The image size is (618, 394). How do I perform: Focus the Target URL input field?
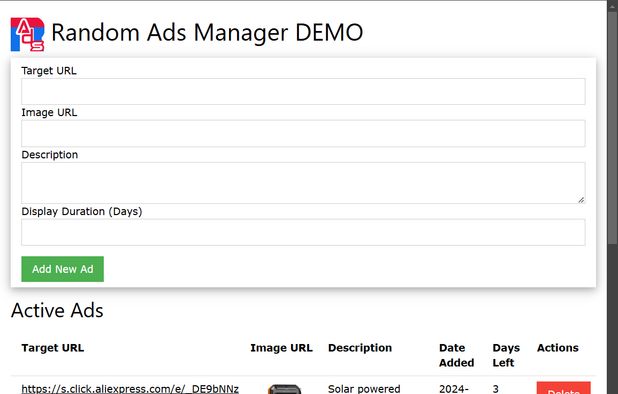coord(303,91)
